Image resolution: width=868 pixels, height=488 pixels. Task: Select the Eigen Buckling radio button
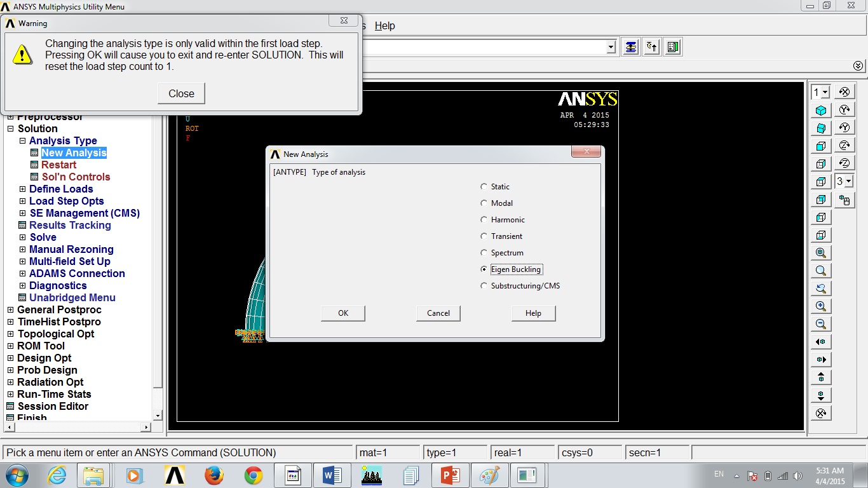484,269
